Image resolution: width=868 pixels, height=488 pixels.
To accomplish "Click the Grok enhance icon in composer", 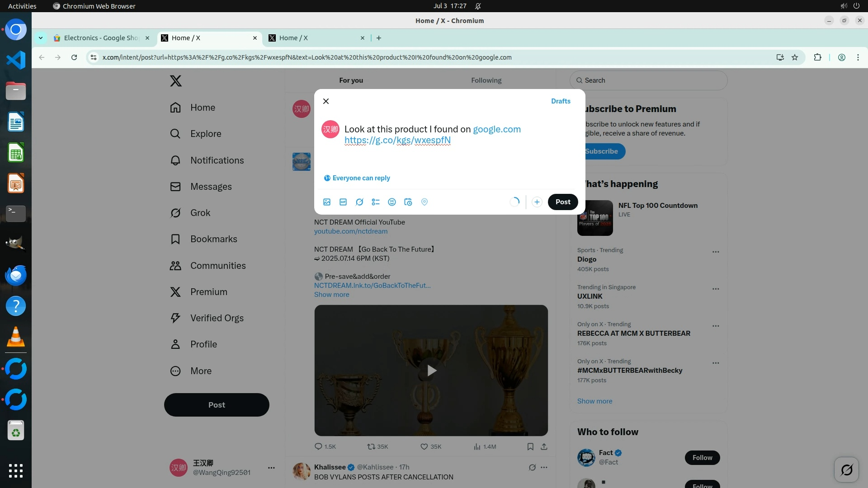I will 359,202.
